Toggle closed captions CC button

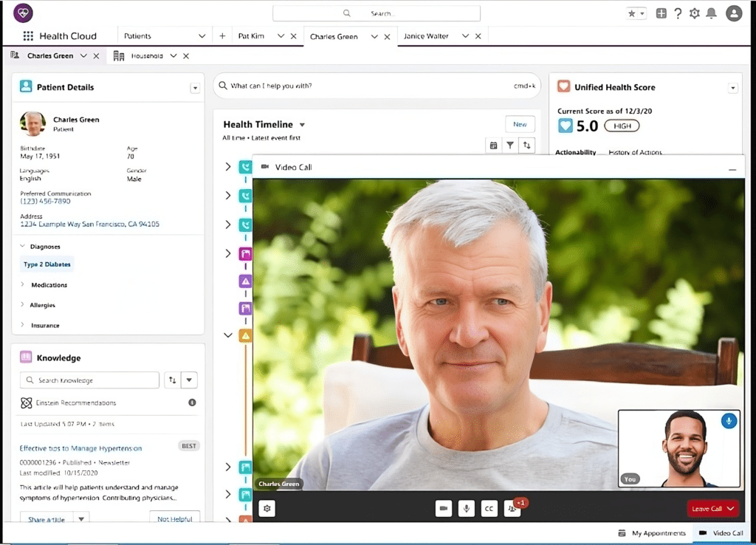coord(488,508)
